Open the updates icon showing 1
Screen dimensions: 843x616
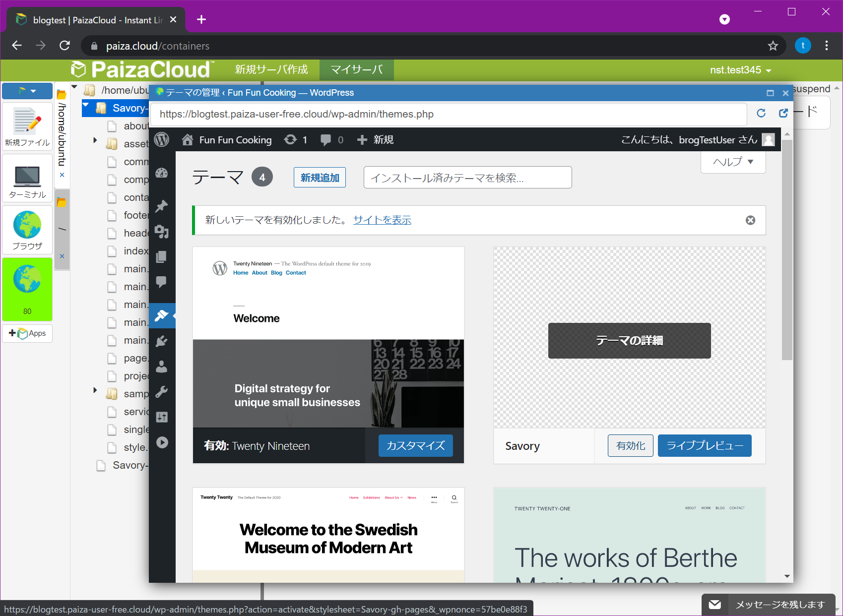pos(295,140)
